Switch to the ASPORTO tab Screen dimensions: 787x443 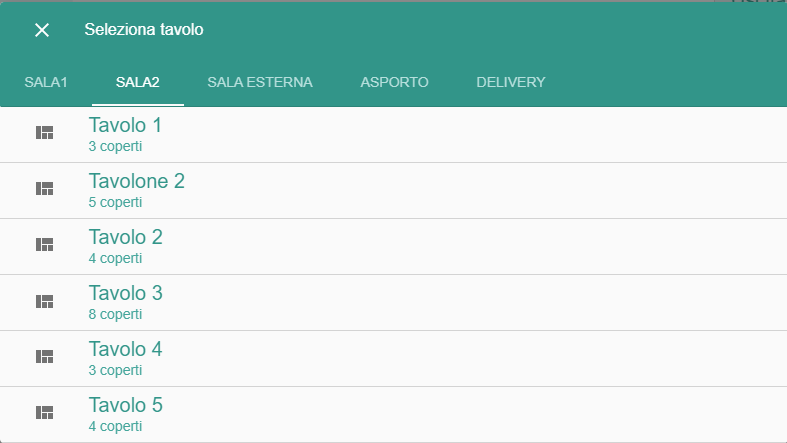[395, 82]
